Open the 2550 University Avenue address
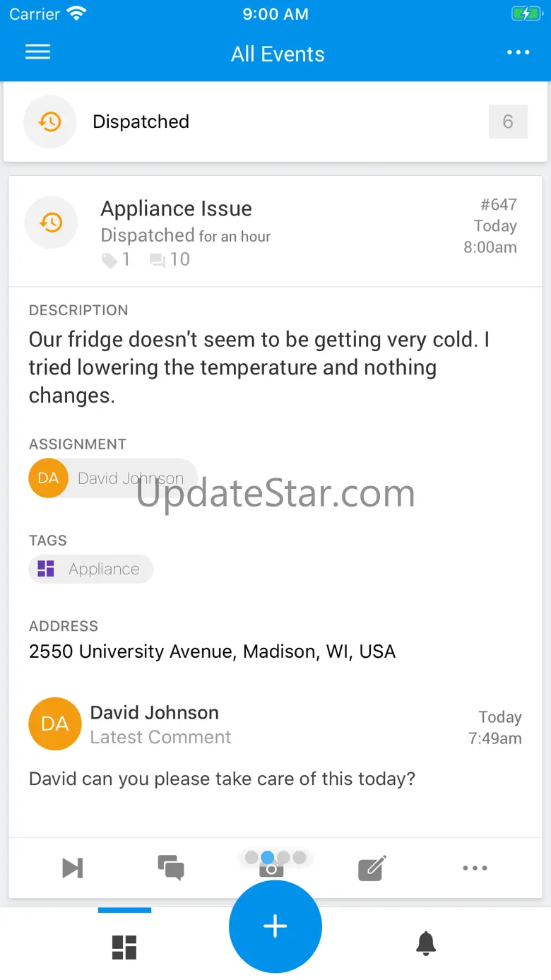551x980 pixels. (x=212, y=651)
